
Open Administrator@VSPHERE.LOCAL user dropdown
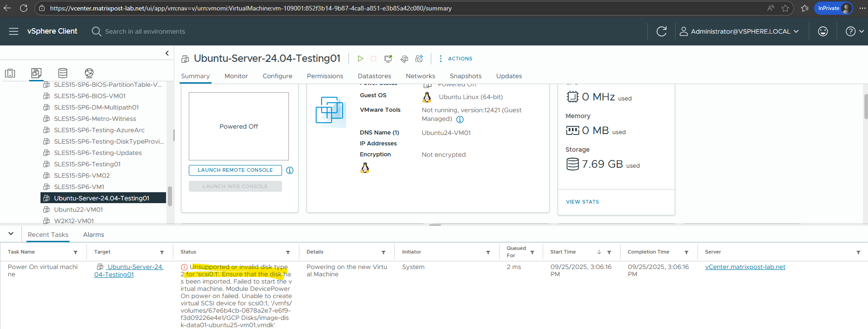pos(739,31)
